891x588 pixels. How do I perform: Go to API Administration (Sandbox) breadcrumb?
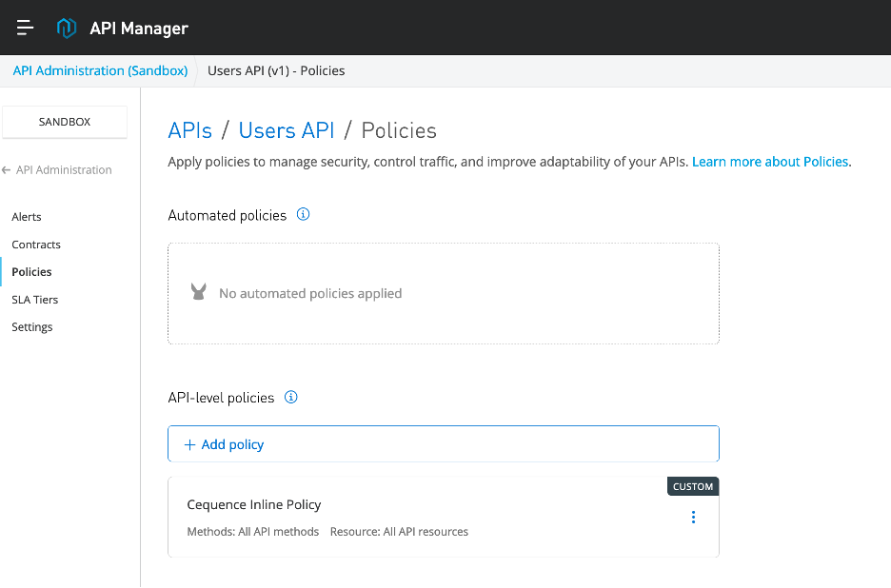(x=100, y=70)
